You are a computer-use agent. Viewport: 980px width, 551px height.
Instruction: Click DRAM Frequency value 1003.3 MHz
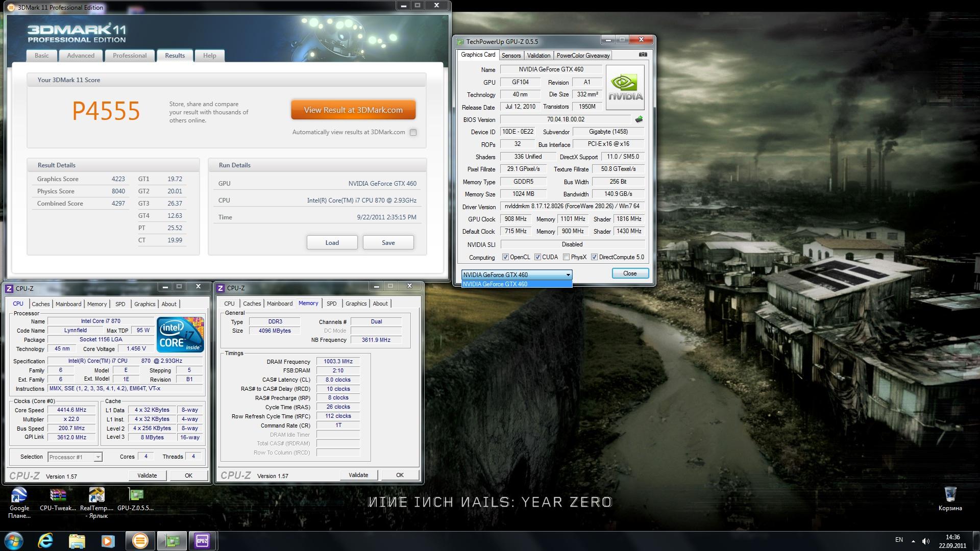(338, 362)
